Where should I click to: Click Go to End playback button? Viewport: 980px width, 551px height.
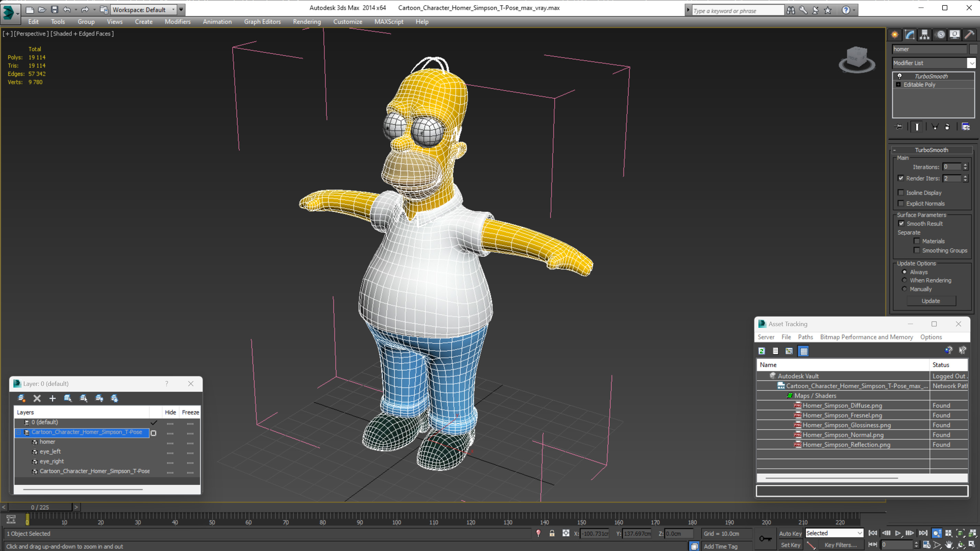click(x=923, y=533)
